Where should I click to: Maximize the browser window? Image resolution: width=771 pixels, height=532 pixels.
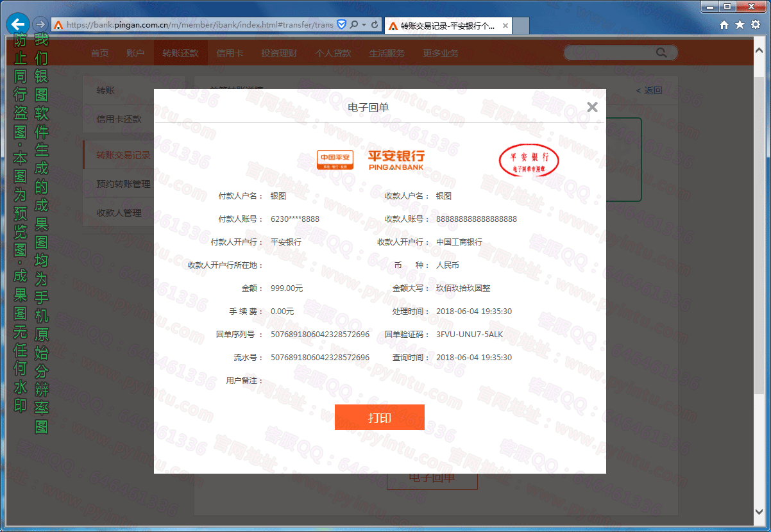point(727,6)
